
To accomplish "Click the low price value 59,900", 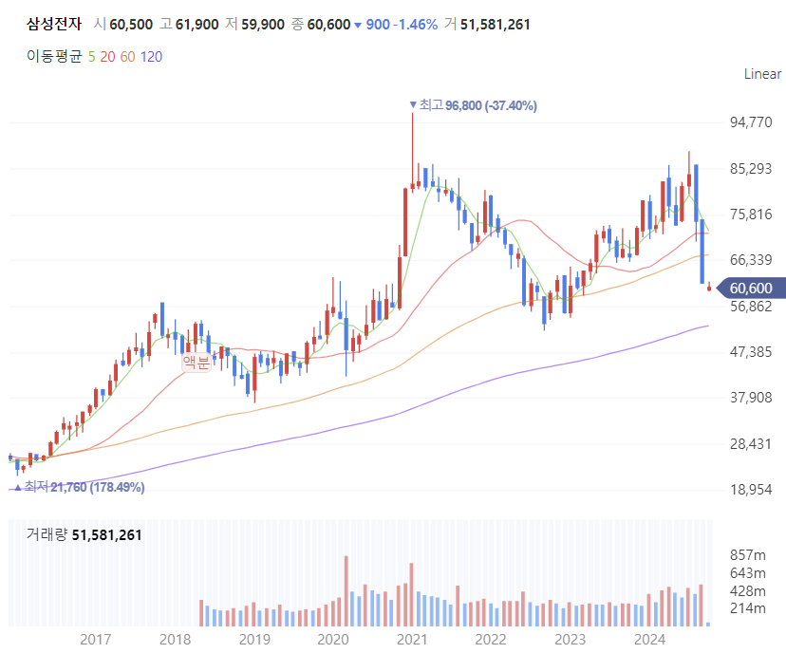I will [263, 24].
